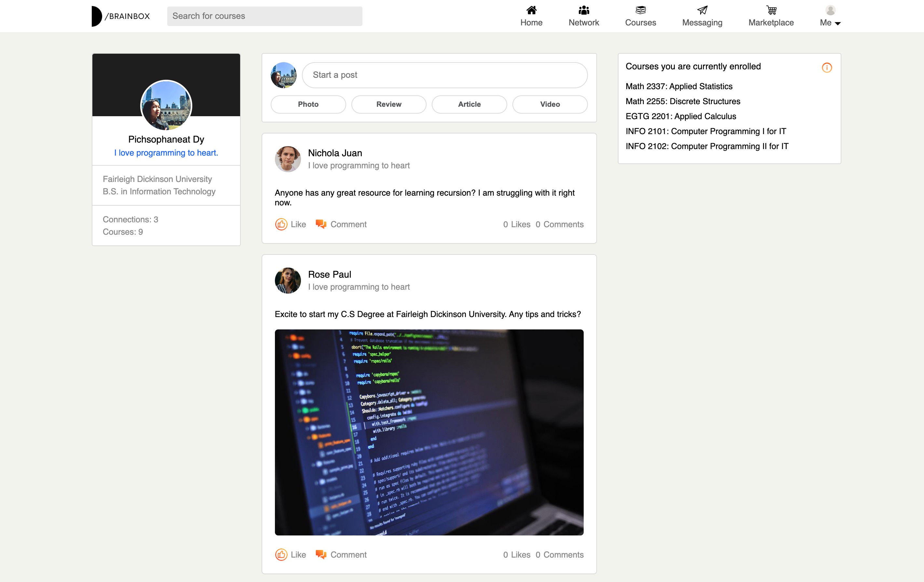This screenshot has height=582, width=924.
Task: Select the Video post option
Action: (x=550, y=104)
